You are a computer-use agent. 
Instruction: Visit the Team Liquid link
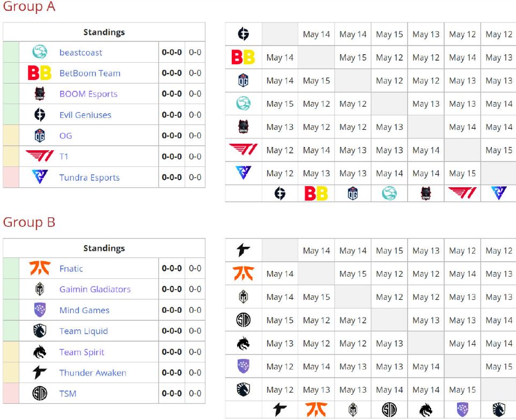pyautogui.click(x=84, y=331)
